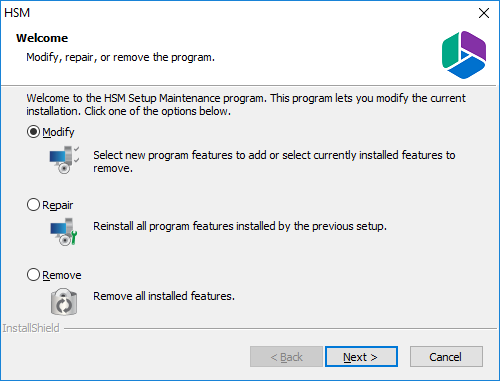The width and height of the screenshot is (500, 381).
Task: Click the bold Welcome heading
Action: 42,38
